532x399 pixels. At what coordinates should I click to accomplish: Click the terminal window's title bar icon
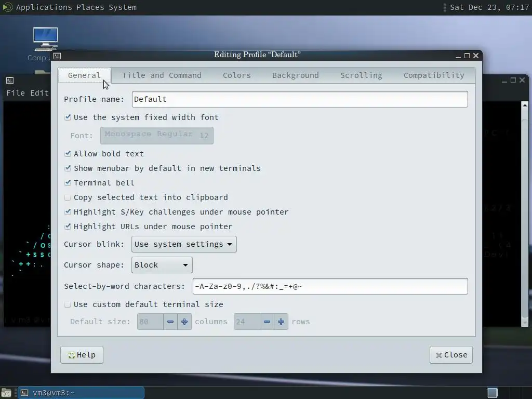pos(10,81)
